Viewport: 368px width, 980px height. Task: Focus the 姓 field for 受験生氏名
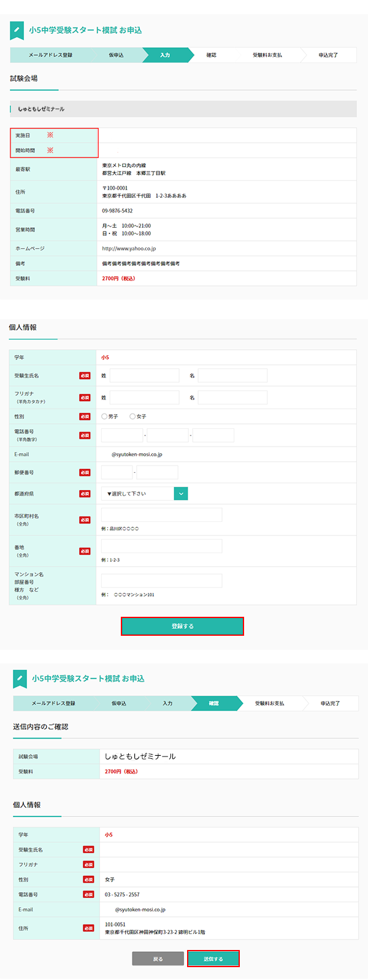pyautogui.click(x=144, y=375)
